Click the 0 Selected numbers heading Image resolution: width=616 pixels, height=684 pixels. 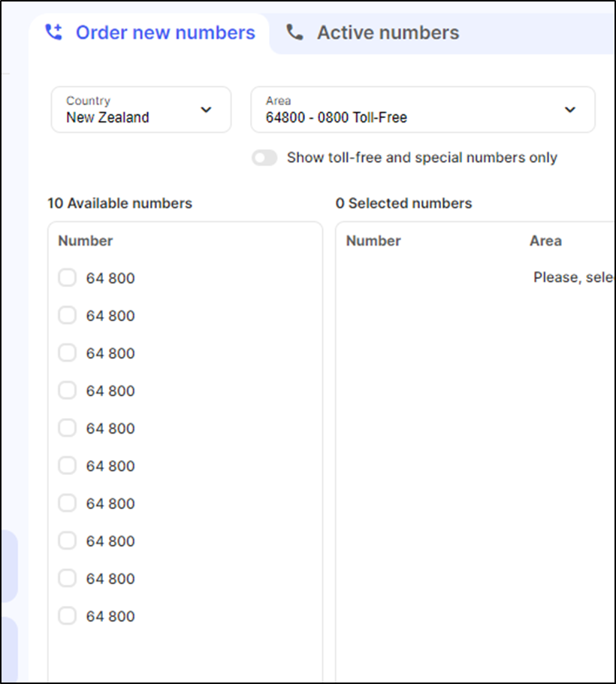(405, 203)
